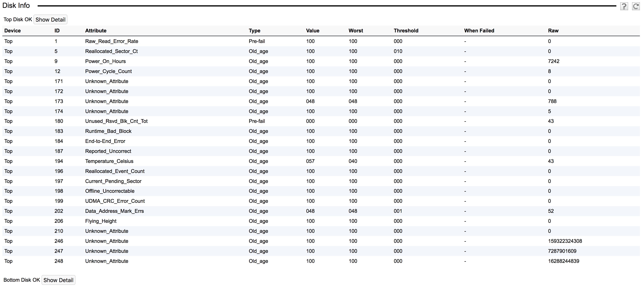Select the Reallocated_Event_Count attribute
Screen dimensions: 644x287
pos(115,171)
